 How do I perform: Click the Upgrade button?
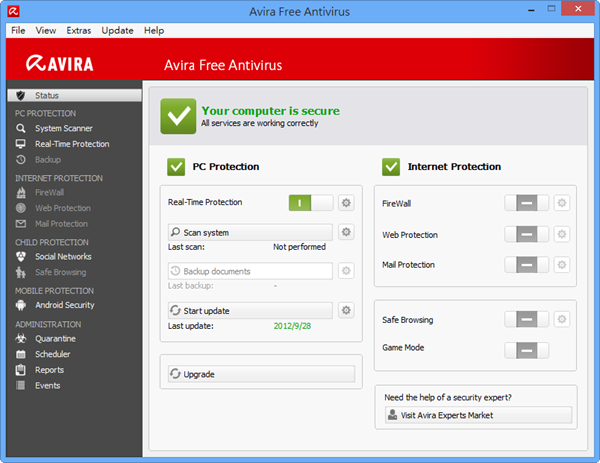click(x=259, y=374)
